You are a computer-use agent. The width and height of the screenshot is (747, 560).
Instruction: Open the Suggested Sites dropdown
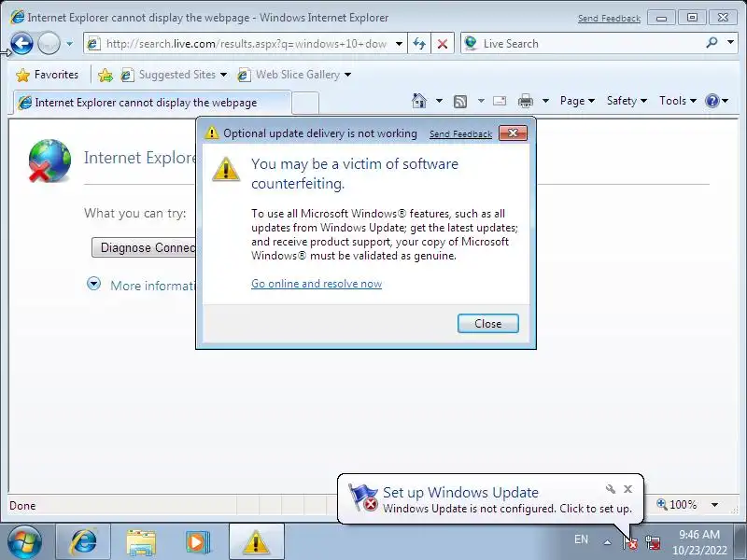(174, 75)
